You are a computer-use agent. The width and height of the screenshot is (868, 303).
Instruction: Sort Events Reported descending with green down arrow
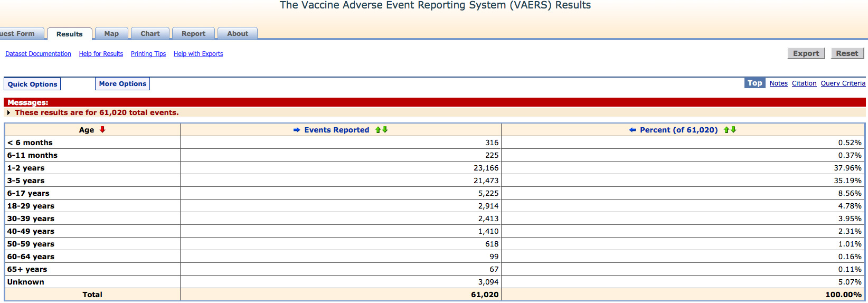coord(385,130)
